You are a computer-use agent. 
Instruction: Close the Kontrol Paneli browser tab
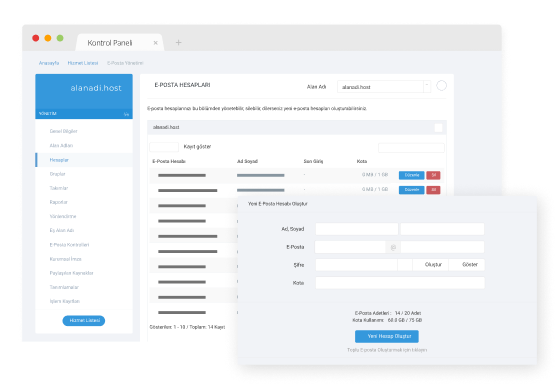[156, 43]
